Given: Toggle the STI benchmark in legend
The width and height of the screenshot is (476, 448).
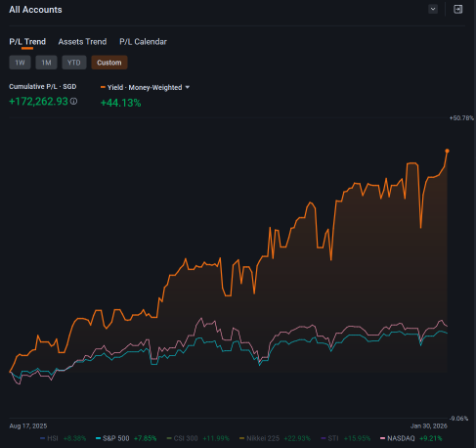Looking at the screenshot, I should [x=346, y=438].
